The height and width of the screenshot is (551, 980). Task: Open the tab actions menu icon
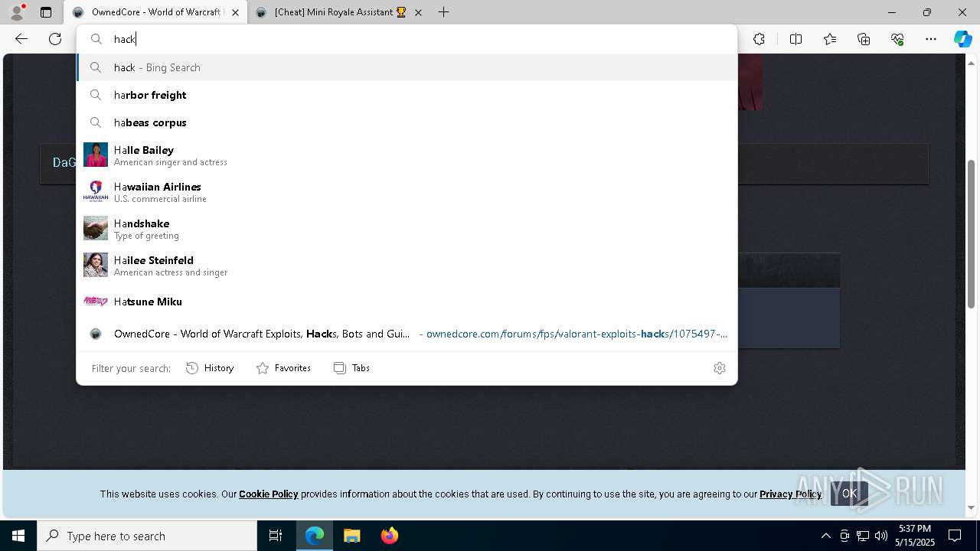(x=46, y=12)
